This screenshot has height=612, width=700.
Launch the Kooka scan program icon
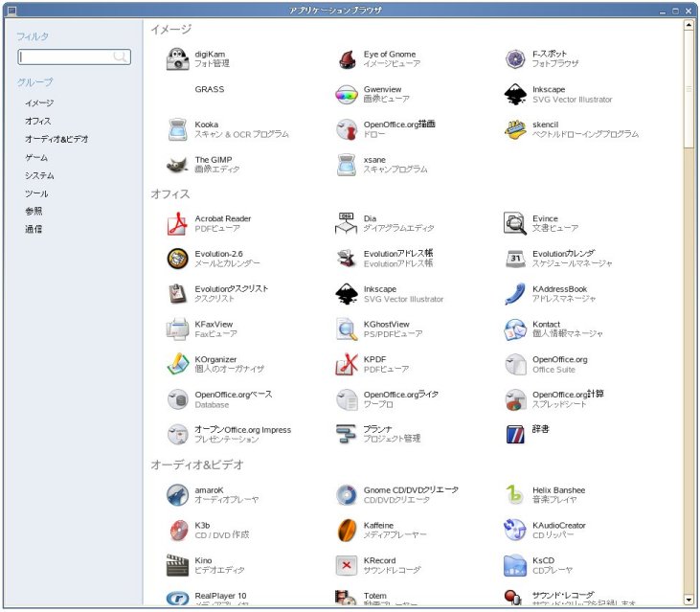click(x=178, y=129)
